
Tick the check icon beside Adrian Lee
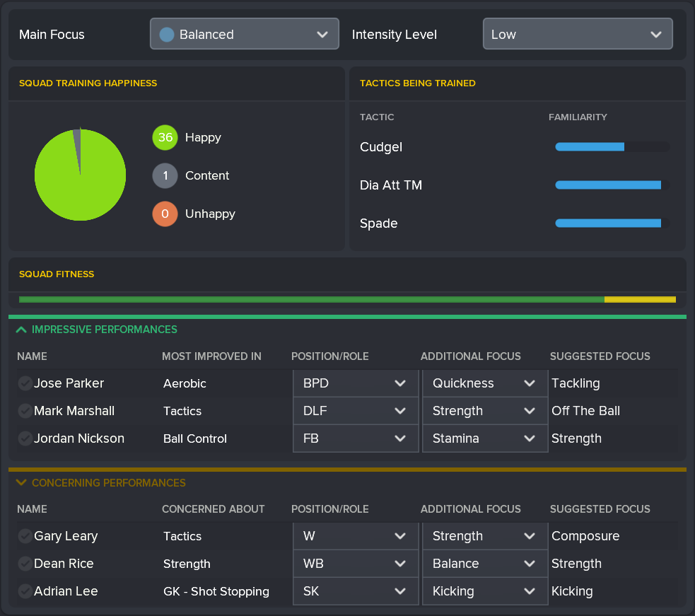pos(25,591)
